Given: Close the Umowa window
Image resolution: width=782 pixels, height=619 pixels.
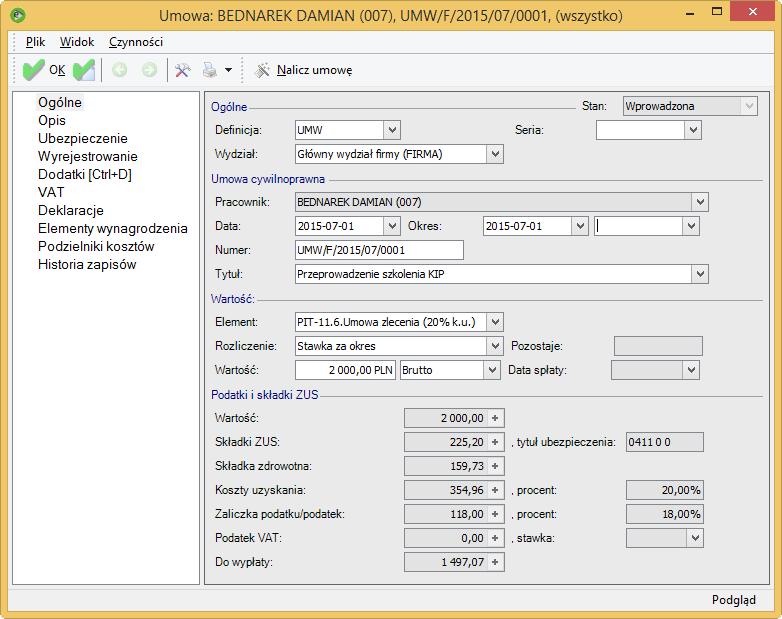Looking at the screenshot, I should coord(753,12).
